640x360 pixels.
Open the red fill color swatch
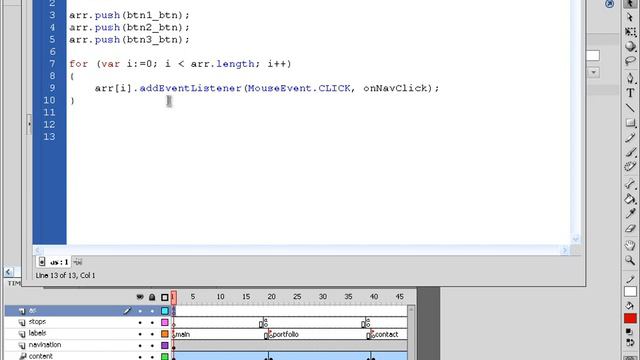tap(630, 318)
